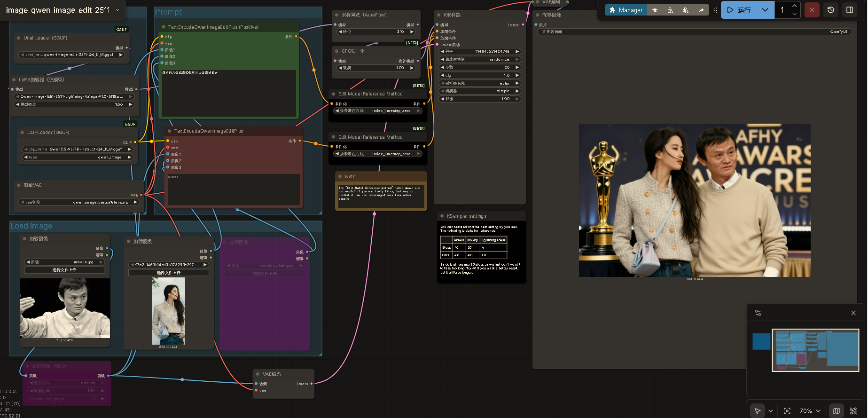This screenshot has height=418, width=868.
Task: Collapse the KSampler settings node dot
Action: (442, 216)
